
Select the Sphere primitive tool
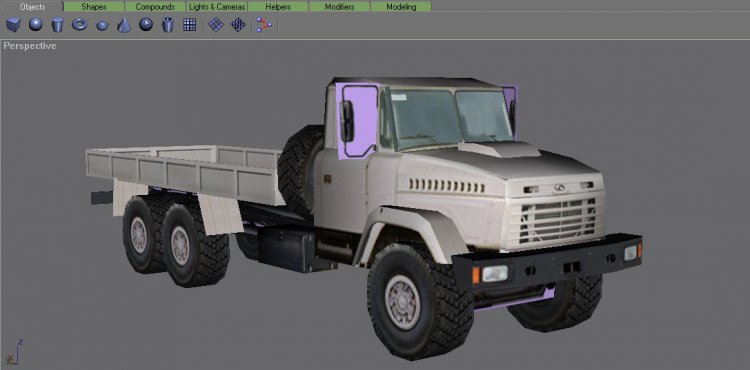click(x=35, y=24)
